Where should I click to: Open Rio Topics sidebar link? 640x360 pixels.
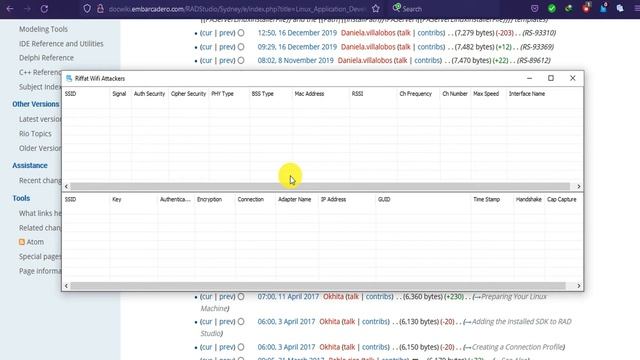click(x=35, y=134)
